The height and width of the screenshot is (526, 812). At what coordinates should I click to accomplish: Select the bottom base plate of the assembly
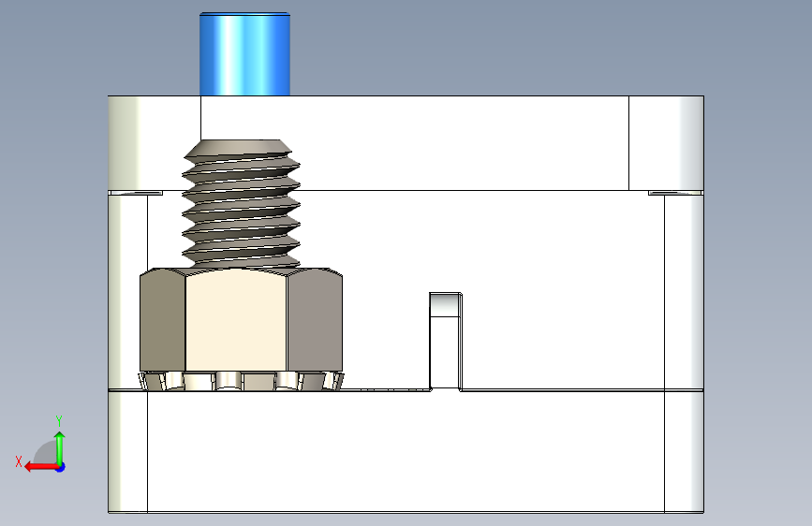click(406, 451)
